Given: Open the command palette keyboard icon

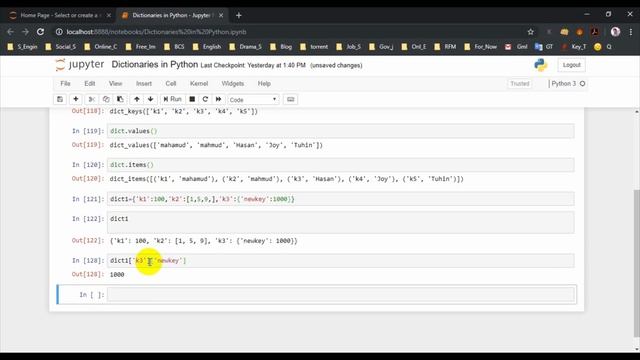Looking at the screenshot, I should (291, 99).
